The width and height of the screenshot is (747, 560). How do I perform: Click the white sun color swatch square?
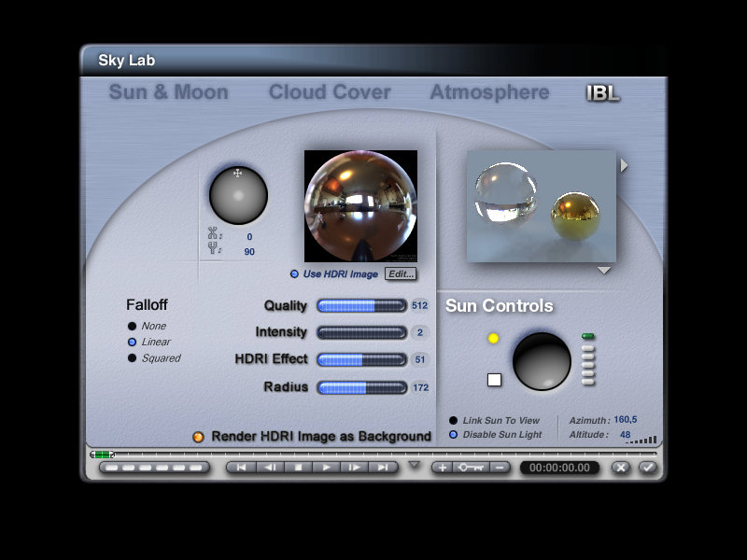[495, 380]
